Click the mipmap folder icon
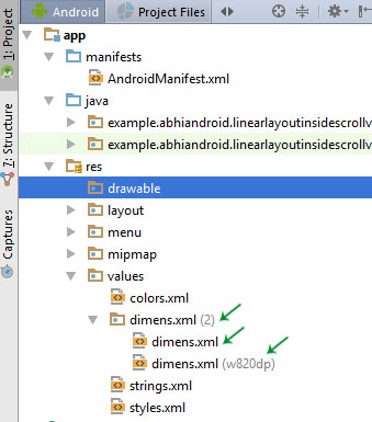The image size is (372, 422). (x=95, y=254)
